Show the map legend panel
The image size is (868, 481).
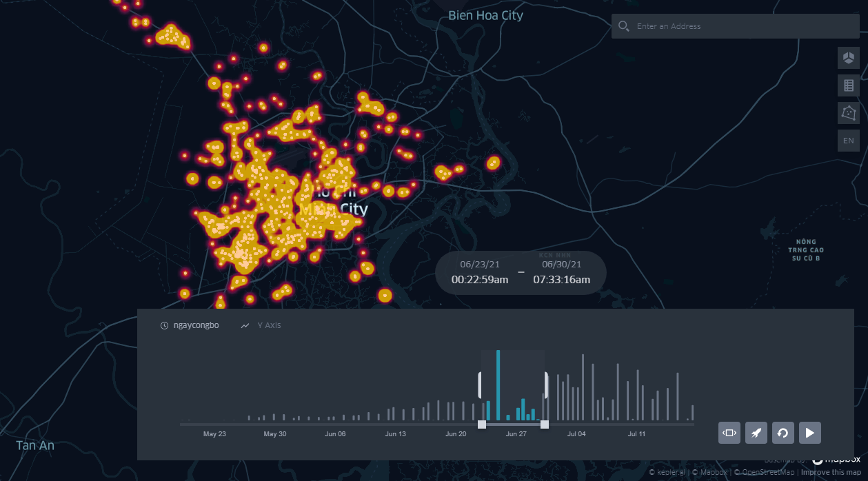849,85
